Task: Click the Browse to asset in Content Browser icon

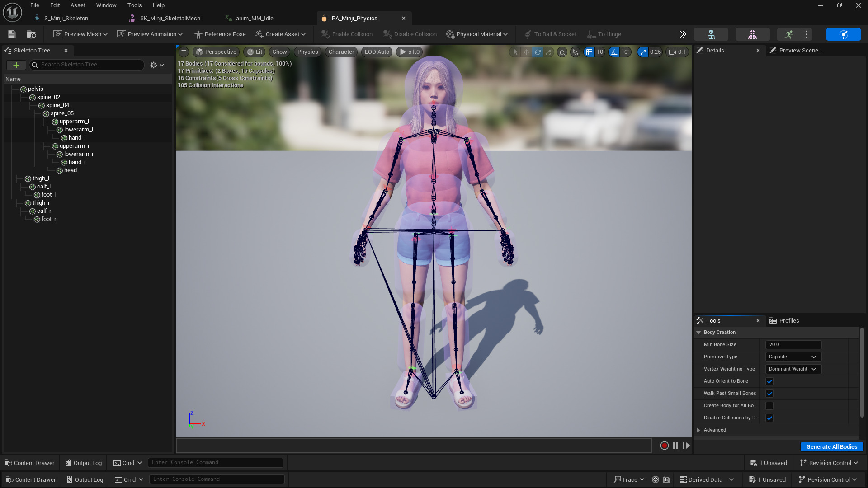Action: 31,34
